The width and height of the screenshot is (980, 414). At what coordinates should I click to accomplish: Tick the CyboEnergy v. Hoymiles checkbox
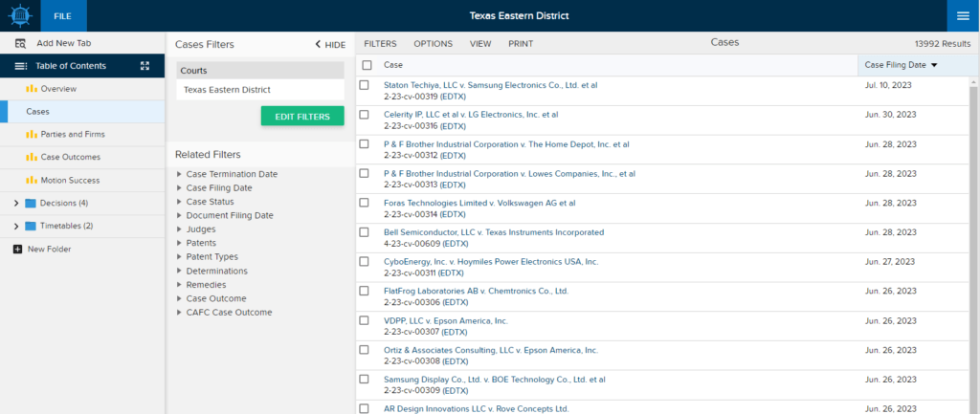click(x=365, y=261)
